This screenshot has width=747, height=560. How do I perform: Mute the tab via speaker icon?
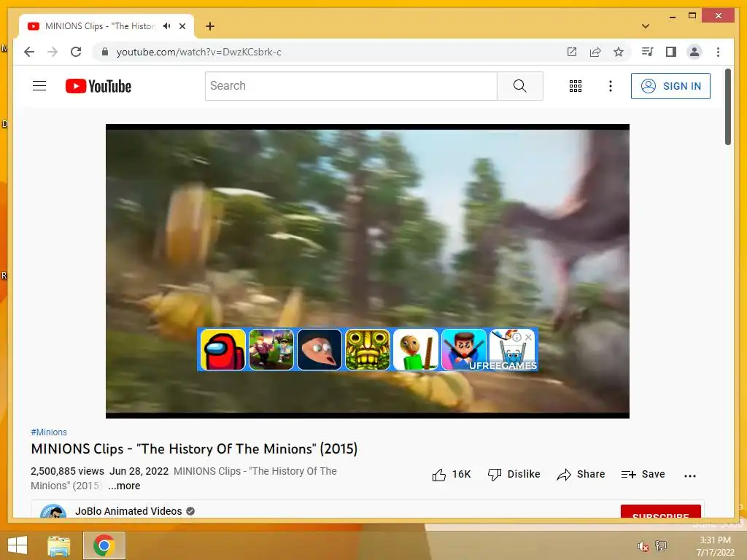(166, 26)
